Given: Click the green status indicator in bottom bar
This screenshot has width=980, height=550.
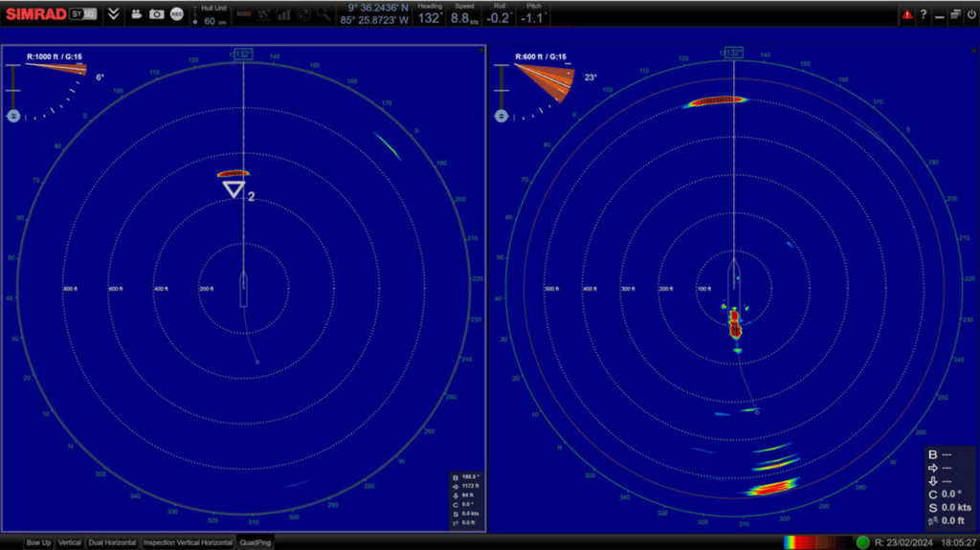Looking at the screenshot, I should tap(863, 542).
